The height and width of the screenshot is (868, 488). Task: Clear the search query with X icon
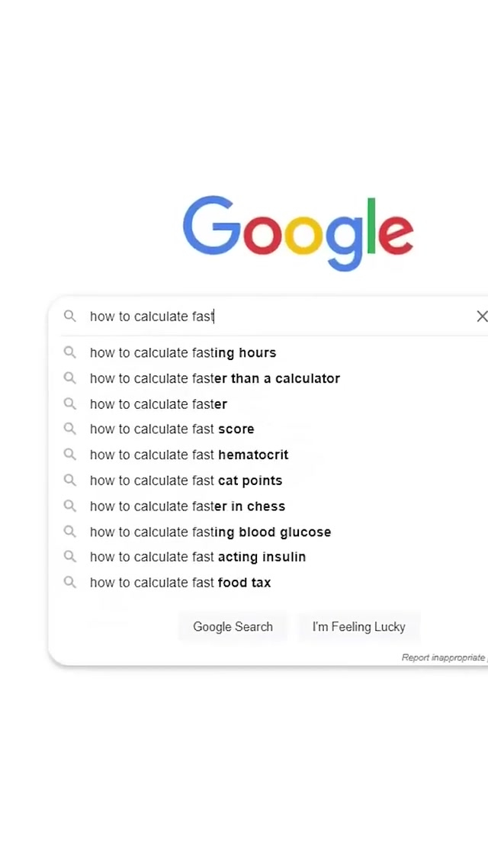(x=481, y=316)
